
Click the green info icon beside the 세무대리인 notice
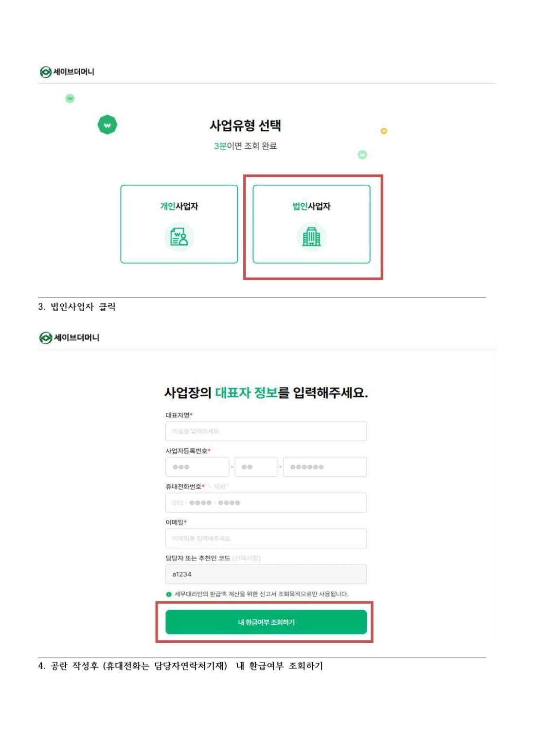[169, 594]
